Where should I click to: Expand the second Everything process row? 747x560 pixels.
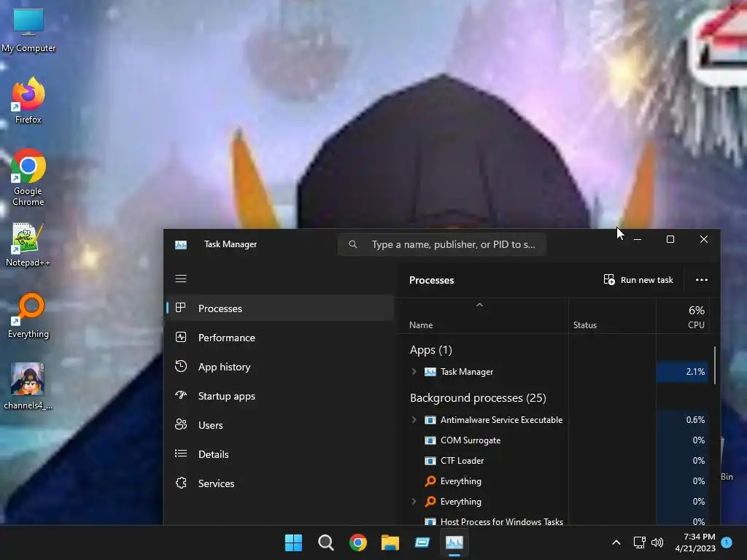click(x=414, y=502)
